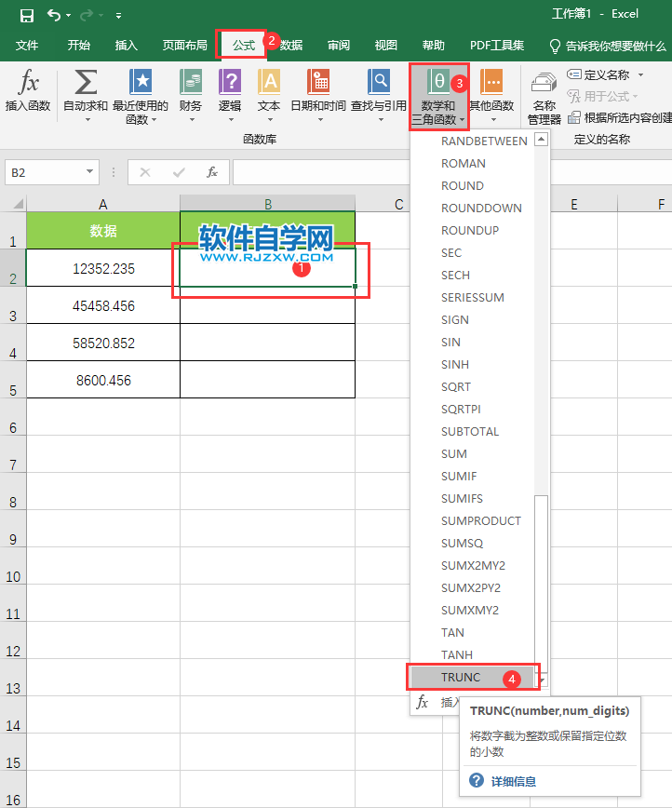Click cell containing 8600.456
Viewport: 672px width, 808px height.
tap(103, 380)
